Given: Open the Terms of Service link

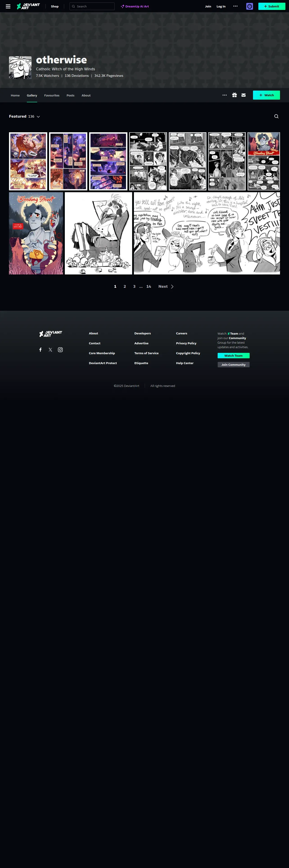Looking at the screenshot, I should (146, 353).
